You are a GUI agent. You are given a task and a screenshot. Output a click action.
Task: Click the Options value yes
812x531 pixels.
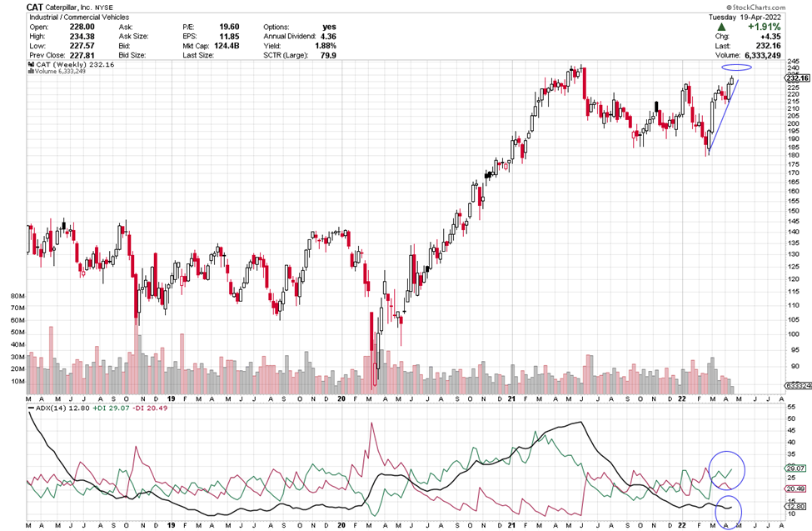point(329,27)
